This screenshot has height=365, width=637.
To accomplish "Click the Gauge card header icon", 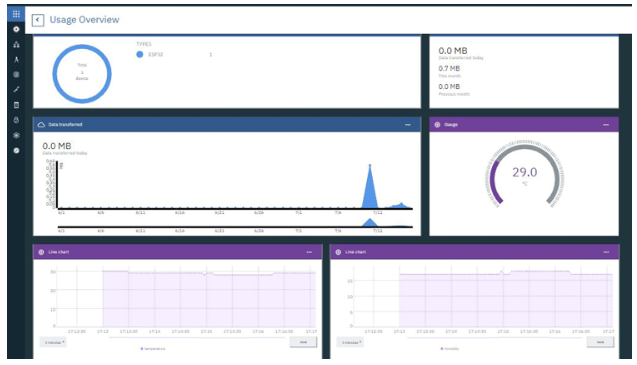I will pos(437,125).
